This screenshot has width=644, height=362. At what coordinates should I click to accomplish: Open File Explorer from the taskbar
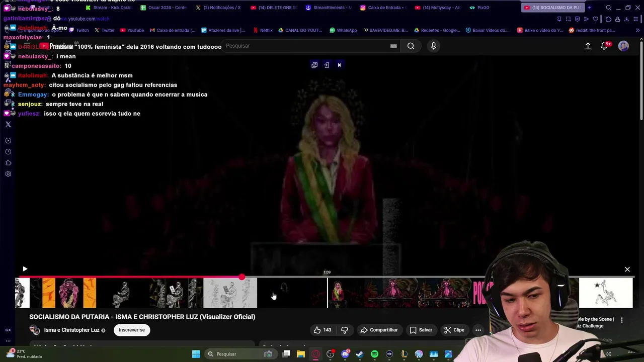301,354
